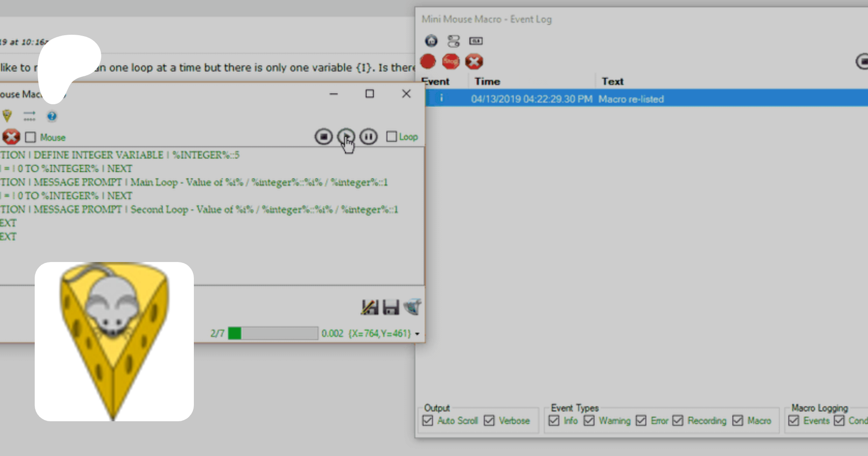Tick the Mouse checkbox

30,138
